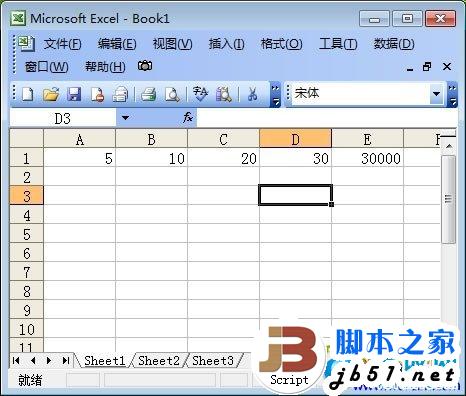Restore the workbook window in menu bar
Image resolution: width=466 pixels, height=396 pixels.
click(x=427, y=67)
